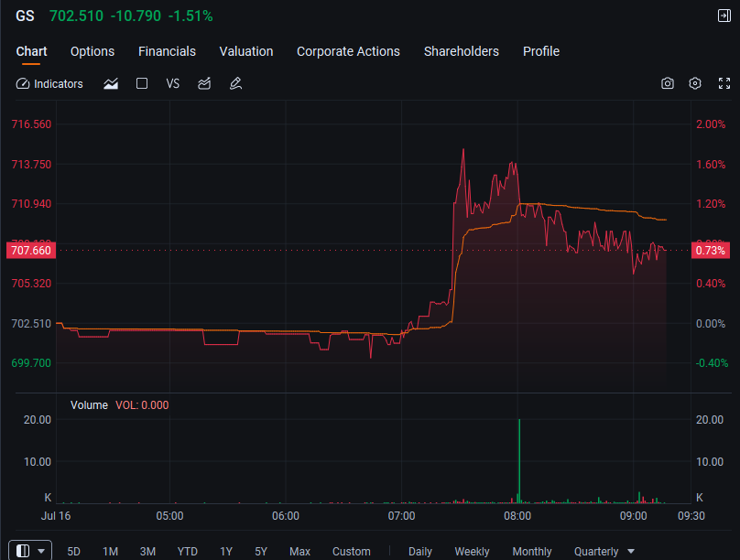Click the 699.700 price axis label
Viewport: 740px width, 560px height.
31,363
